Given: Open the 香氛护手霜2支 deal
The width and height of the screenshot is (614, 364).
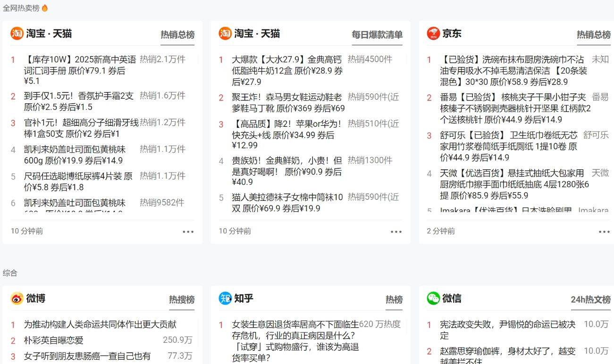Looking at the screenshot, I should coord(79,101).
